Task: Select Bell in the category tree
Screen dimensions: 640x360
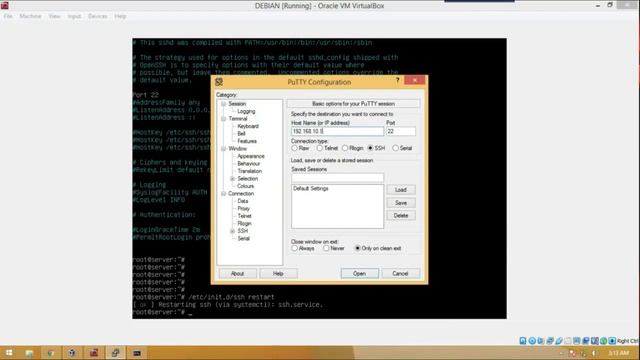Action: pos(241,134)
